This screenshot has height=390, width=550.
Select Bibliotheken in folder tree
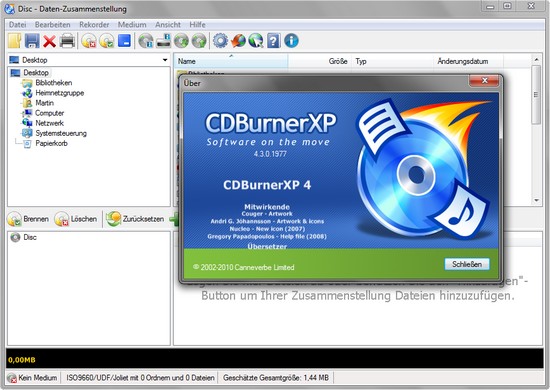tap(54, 83)
